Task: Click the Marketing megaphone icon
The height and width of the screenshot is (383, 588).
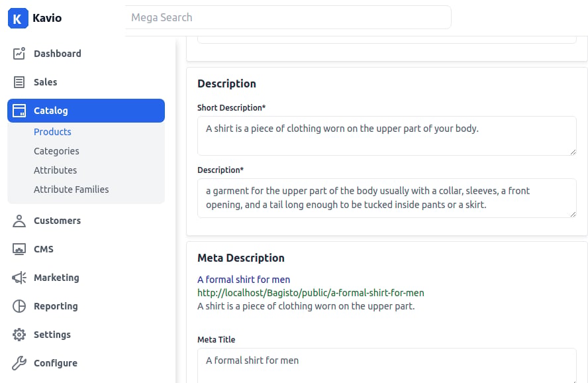Action: click(19, 278)
